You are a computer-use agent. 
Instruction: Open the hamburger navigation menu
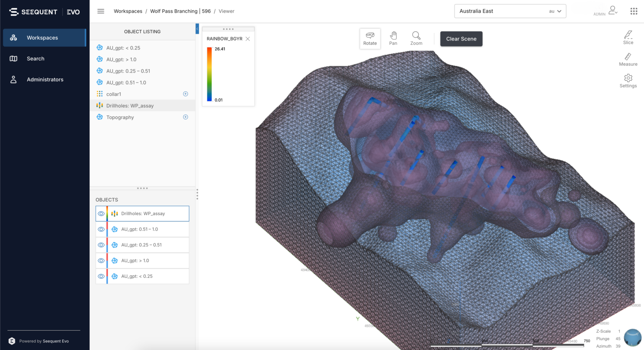101,11
